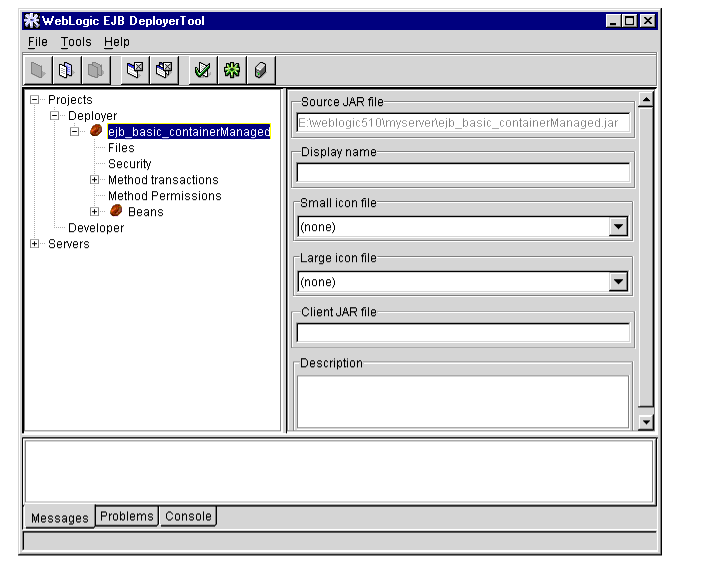Click the bean icon beside ejb_basic_containerManaged
This screenshot has height=561, width=713.
point(96,130)
